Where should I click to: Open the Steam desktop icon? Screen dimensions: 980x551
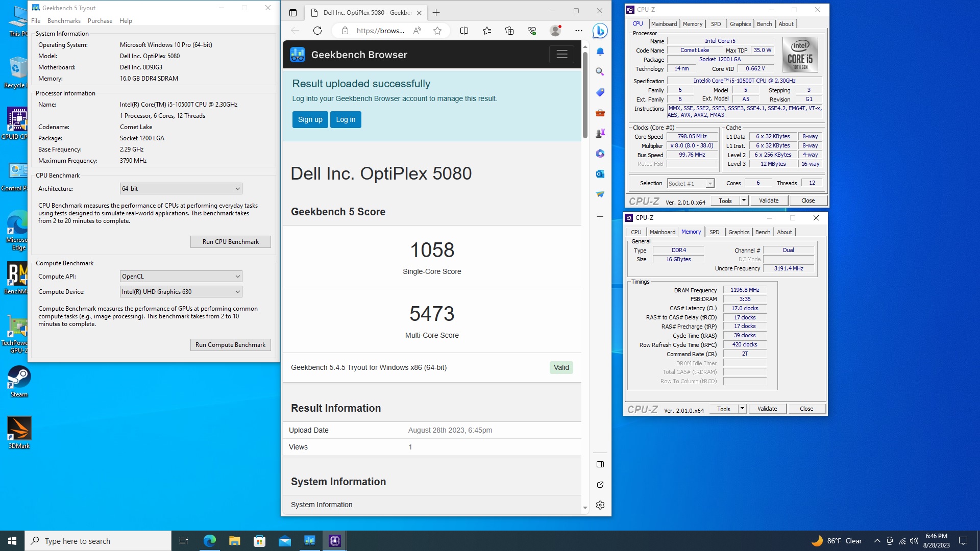[x=19, y=382]
